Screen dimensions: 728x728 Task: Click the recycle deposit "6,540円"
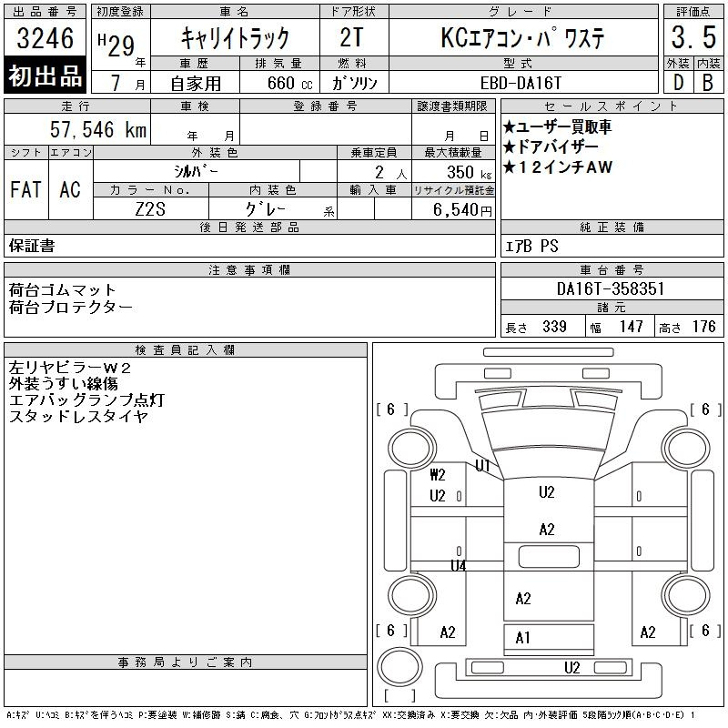pos(462,210)
